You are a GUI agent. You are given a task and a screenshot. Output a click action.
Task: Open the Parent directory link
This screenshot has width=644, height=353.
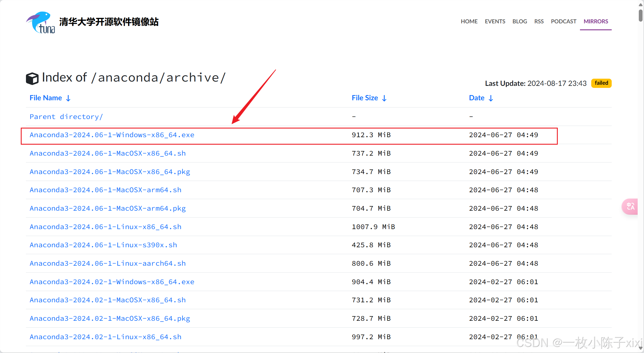(x=66, y=117)
